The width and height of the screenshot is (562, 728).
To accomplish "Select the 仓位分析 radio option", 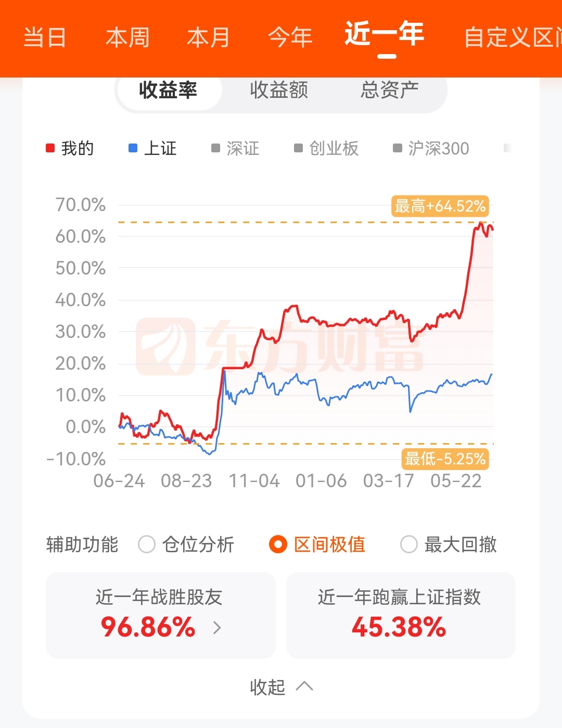I will click(x=186, y=544).
